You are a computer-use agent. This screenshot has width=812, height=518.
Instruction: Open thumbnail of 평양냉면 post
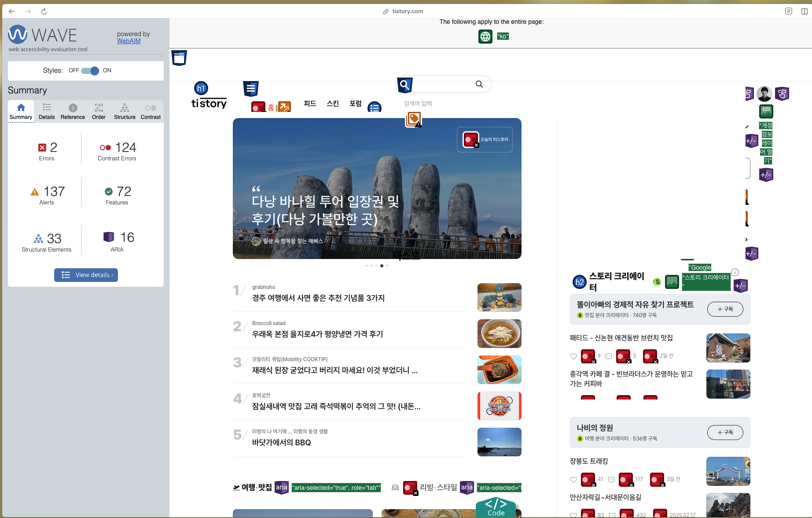[500, 333]
